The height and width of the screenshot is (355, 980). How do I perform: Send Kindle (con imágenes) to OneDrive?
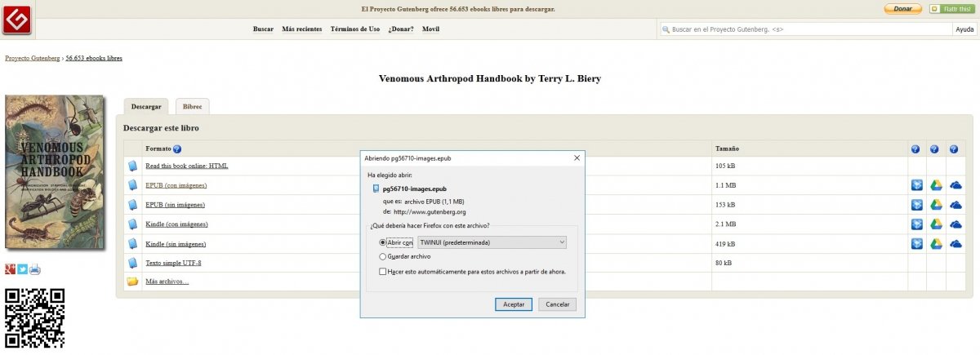pyautogui.click(x=955, y=224)
